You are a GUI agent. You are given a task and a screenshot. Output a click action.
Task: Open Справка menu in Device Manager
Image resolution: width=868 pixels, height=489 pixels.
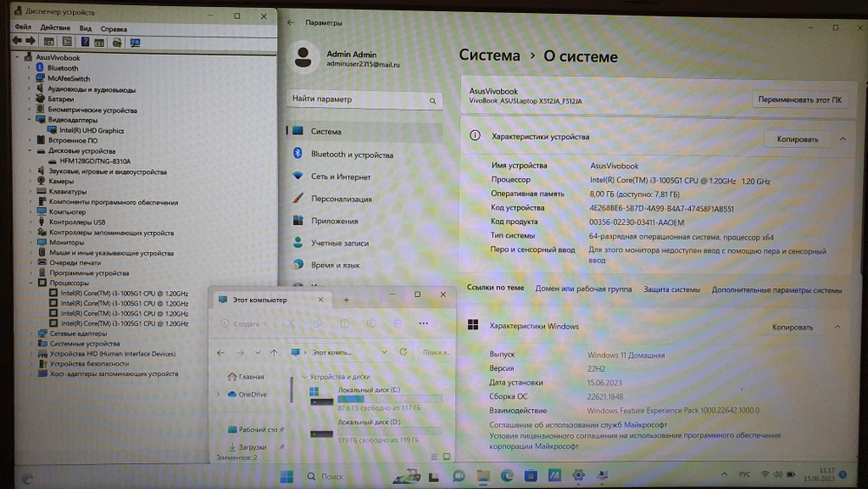[x=114, y=29]
